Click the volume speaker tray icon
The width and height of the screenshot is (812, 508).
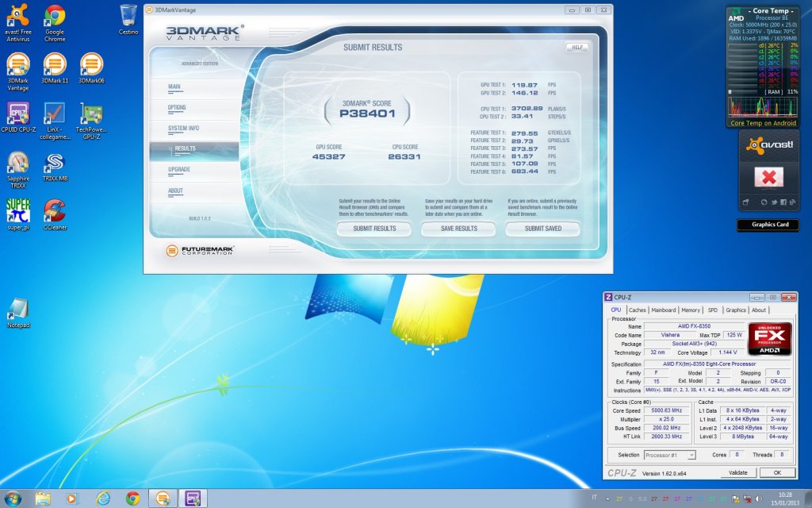(757, 499)
